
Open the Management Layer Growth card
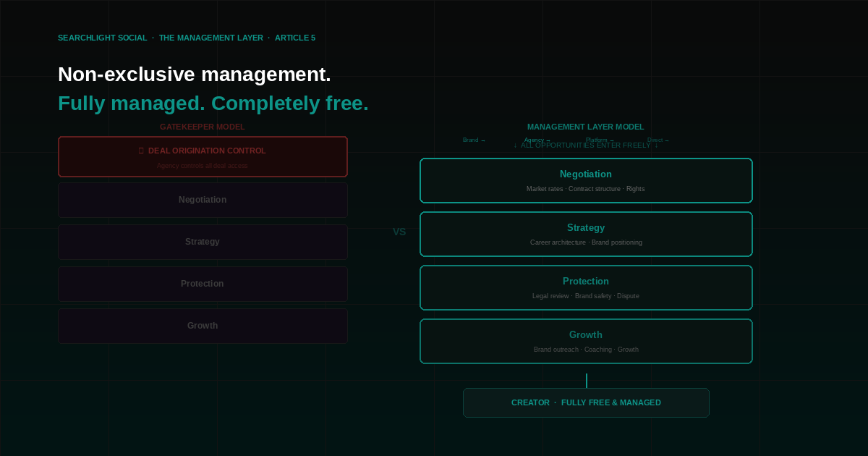[586, 341]
